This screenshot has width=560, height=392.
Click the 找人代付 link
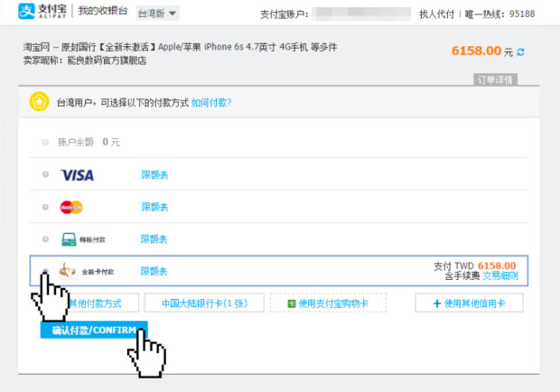tap(436, 14)
